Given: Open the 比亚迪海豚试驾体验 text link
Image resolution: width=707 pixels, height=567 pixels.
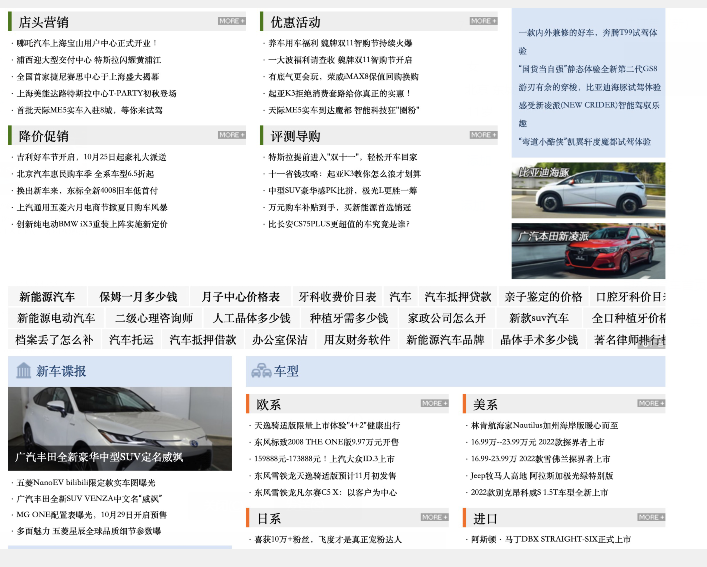Looking at the screenshot, I should click(x=590, y=87).
